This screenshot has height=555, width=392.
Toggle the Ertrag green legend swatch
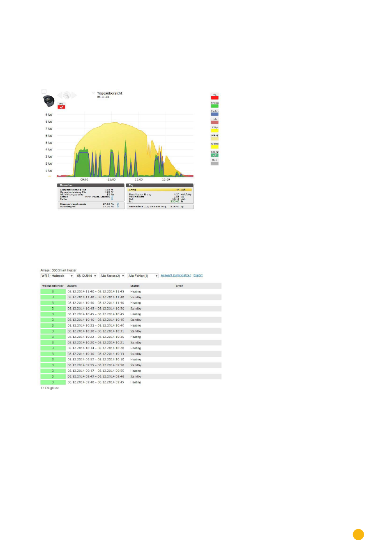(x=214, y=106)
